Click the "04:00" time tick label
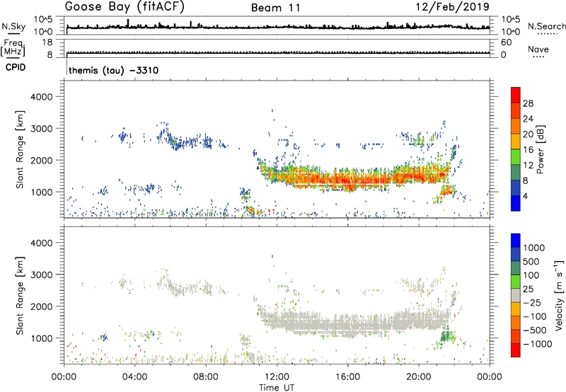This screenshot has height=392, width=566. pyautogui.click(x=134, y=377)
